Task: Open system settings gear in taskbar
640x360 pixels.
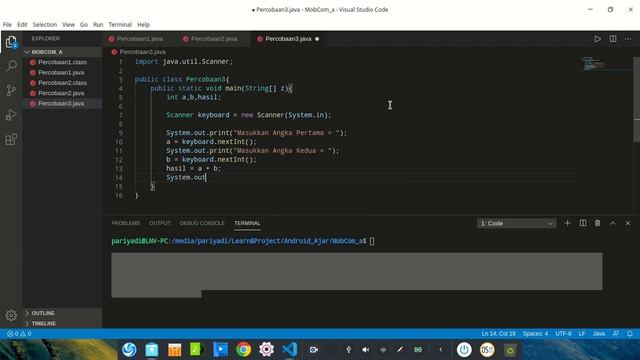Action: [267, 350]
